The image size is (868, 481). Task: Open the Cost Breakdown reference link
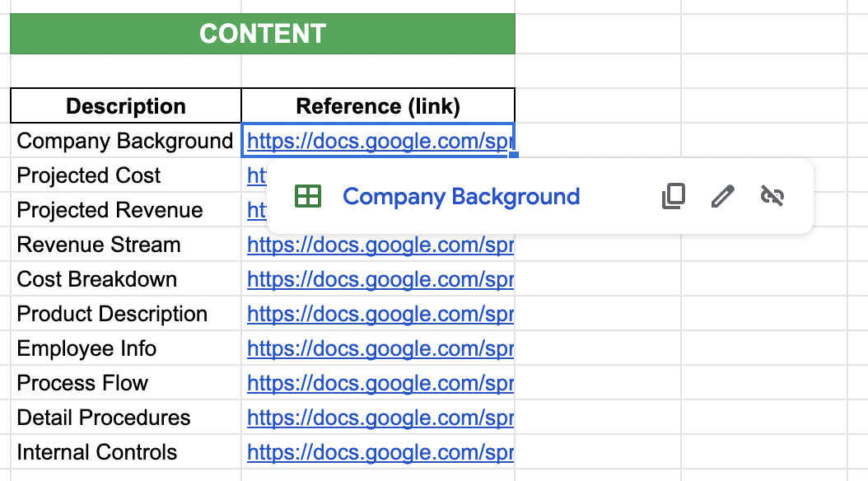pyautogui.click(x=380, y=279)
